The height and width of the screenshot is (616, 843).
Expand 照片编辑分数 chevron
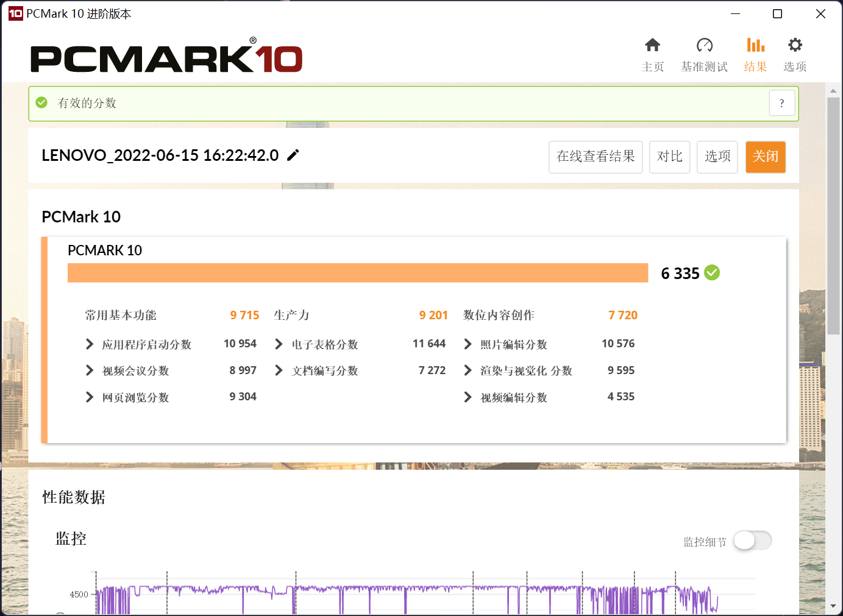coord(468,344)
